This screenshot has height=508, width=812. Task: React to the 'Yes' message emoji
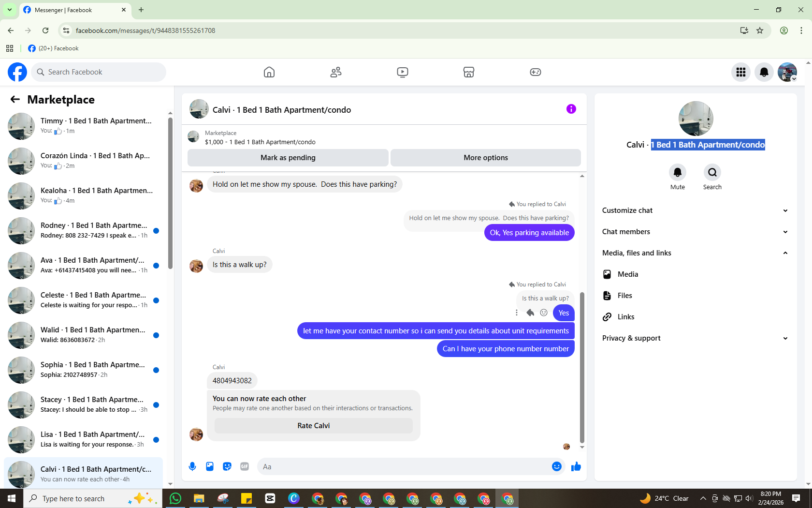[544, 313]
